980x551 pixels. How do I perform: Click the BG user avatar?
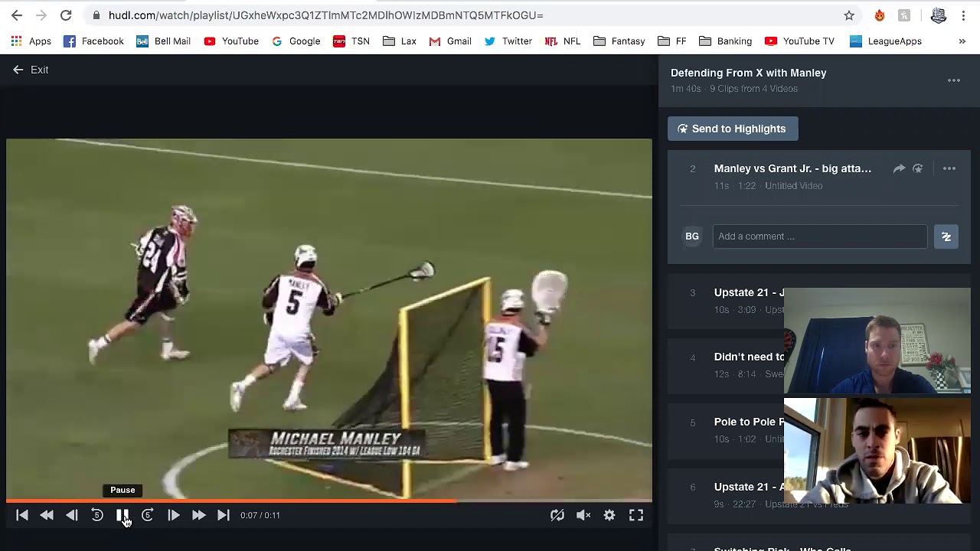[x=692, y=236]
